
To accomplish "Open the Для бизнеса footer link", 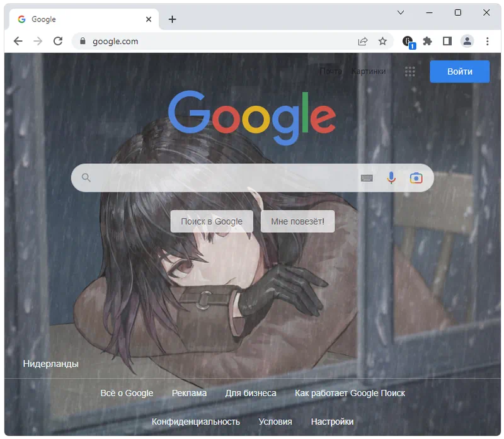I will (x=251, y=393).
